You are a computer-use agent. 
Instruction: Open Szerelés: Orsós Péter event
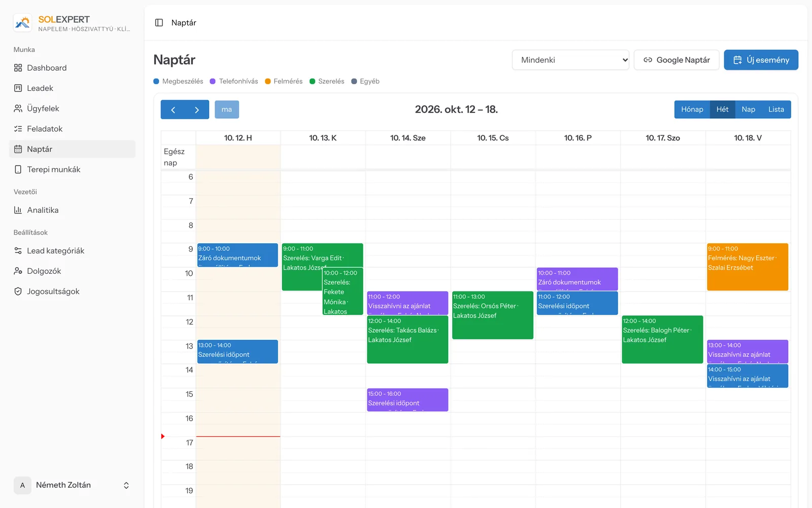click(493, 315)
